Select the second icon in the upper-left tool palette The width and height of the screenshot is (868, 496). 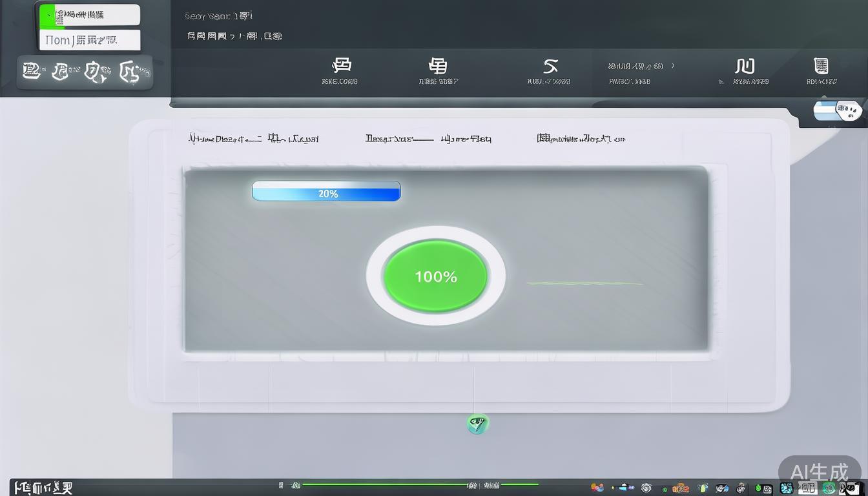(x=61, y=71)
